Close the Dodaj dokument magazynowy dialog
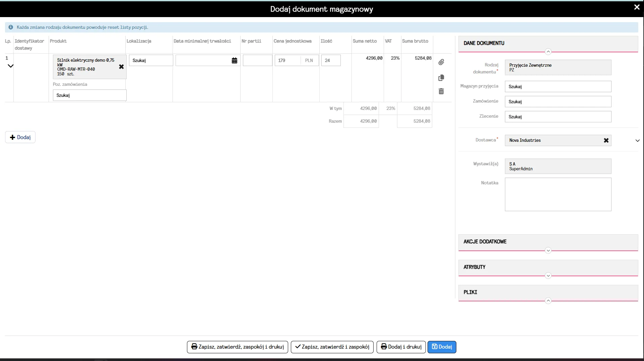 point(637,7)
